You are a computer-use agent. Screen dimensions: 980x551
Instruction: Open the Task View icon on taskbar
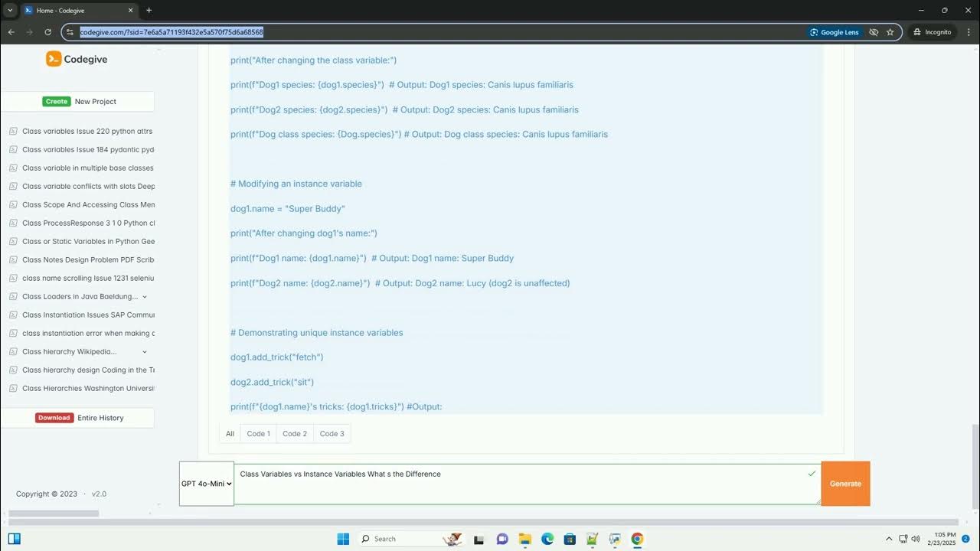[479, 539]
